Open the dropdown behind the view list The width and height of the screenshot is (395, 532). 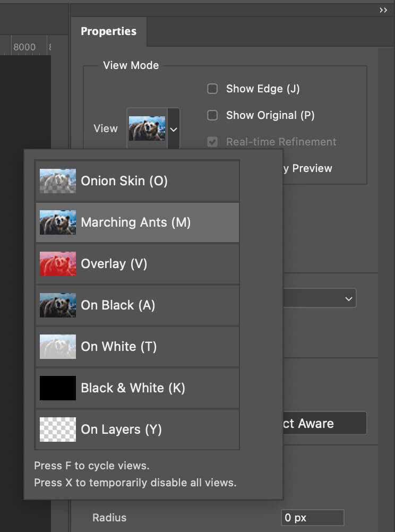tap(320, 298)
